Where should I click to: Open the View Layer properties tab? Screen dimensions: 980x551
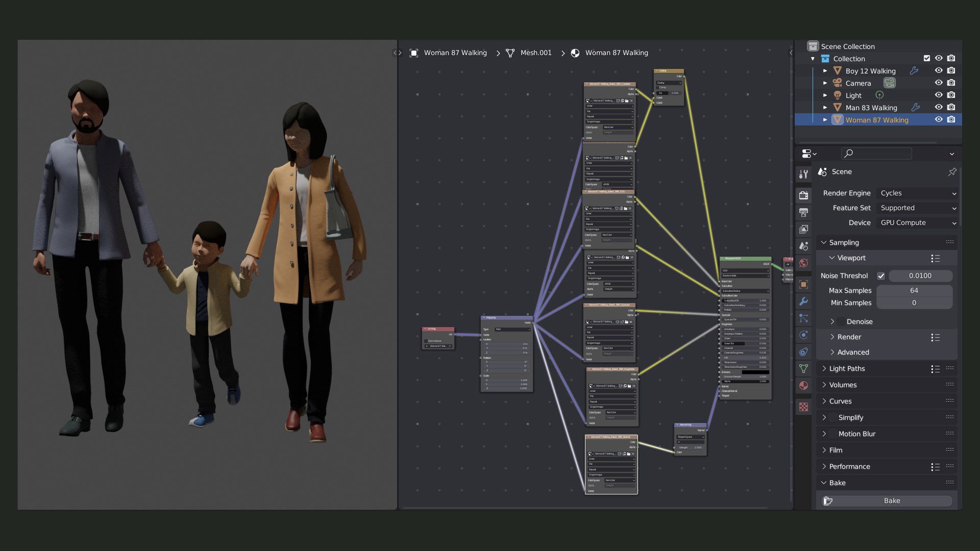pyautogui.click(x=803, y=230)
